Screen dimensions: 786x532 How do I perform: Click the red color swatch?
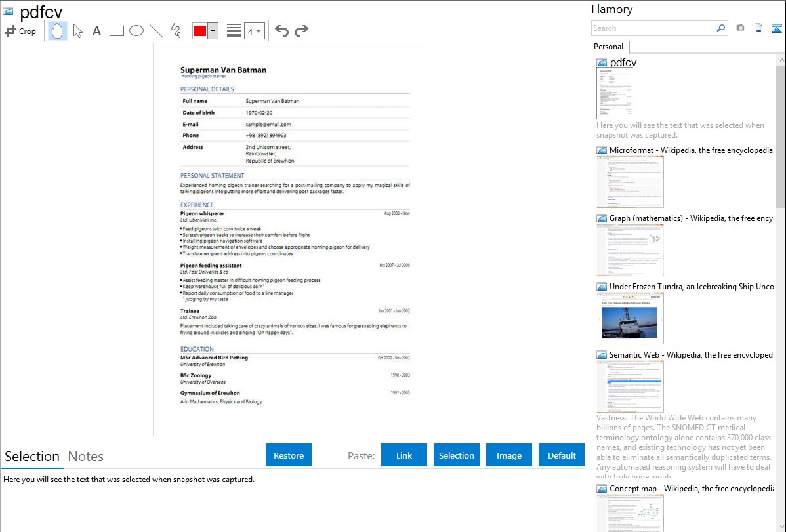(x=200, y=31)
